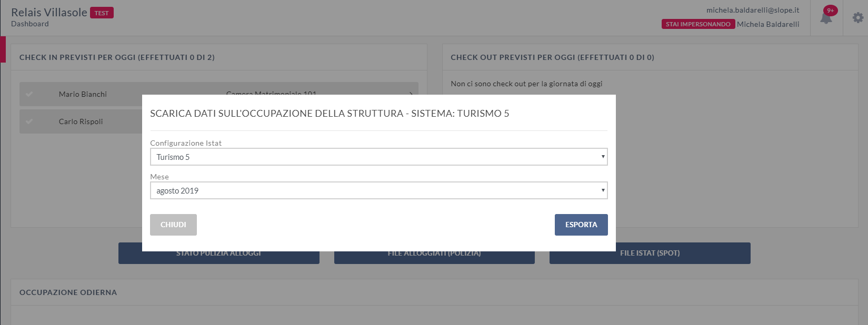Viewport: 868px width, 325px height.
Task: Click the Mese dropdown arrow
Action: 603,190
